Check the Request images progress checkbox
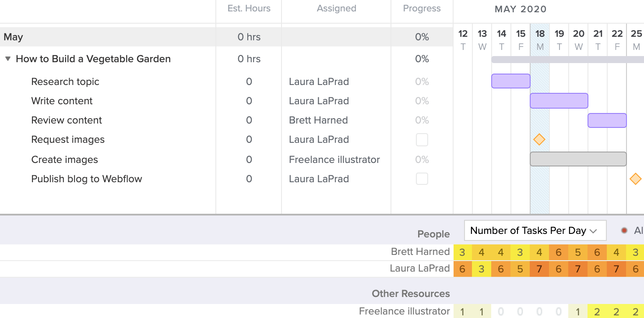This screenshot has height=318, width=644. 422,139
